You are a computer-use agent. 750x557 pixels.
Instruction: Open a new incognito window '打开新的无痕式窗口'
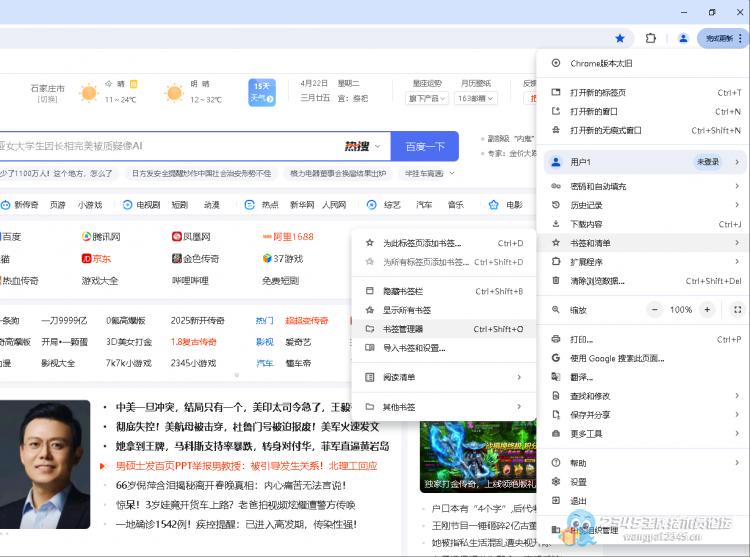tap(642, 130)
